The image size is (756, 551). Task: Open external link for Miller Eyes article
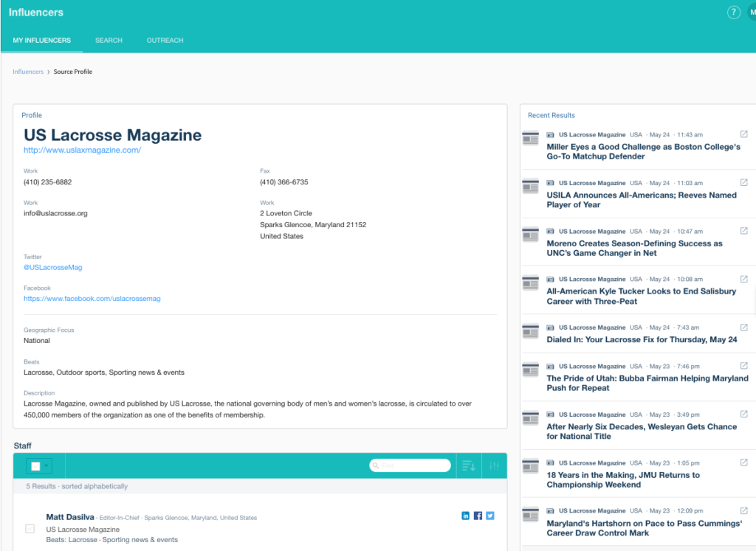(744, 134)
